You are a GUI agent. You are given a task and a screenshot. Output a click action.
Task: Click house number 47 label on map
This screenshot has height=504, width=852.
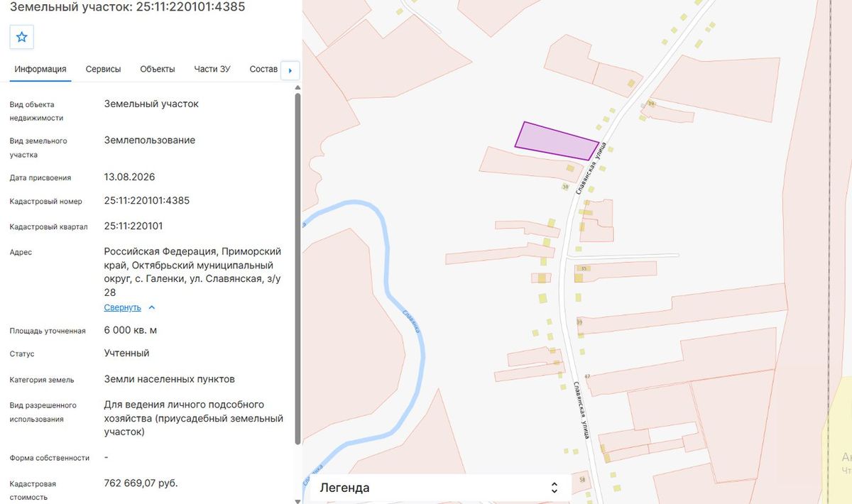click(x=586, y=376)
